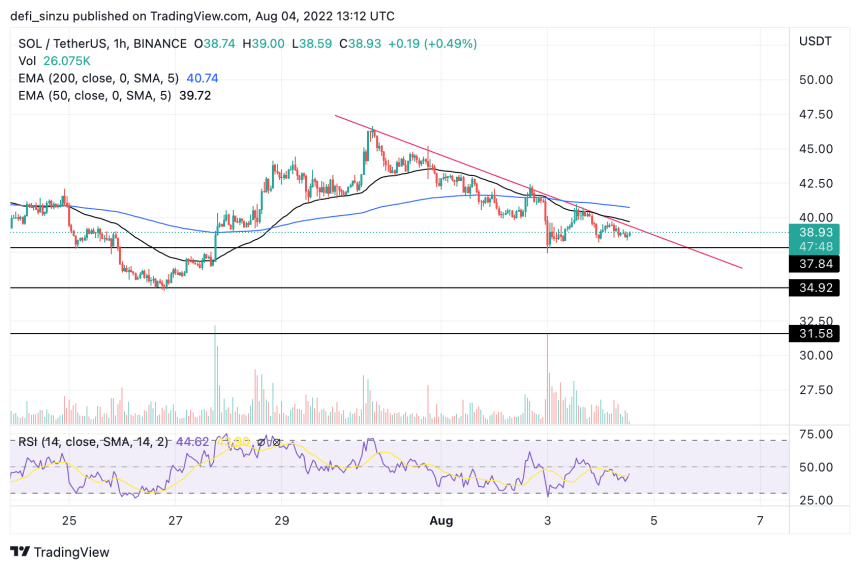Viewport: 860px width, 569px height.
Task: Click the 50.00 price scale value
Action: (816, 80)
